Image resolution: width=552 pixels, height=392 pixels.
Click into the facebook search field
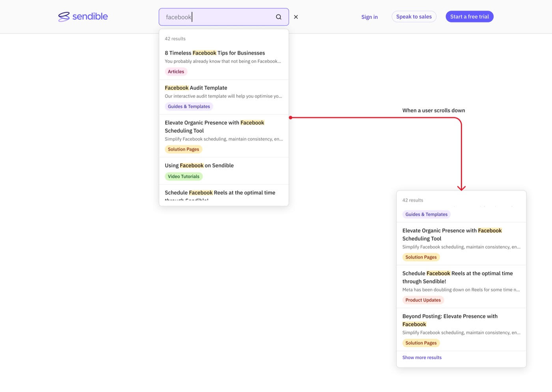[224, 17]
